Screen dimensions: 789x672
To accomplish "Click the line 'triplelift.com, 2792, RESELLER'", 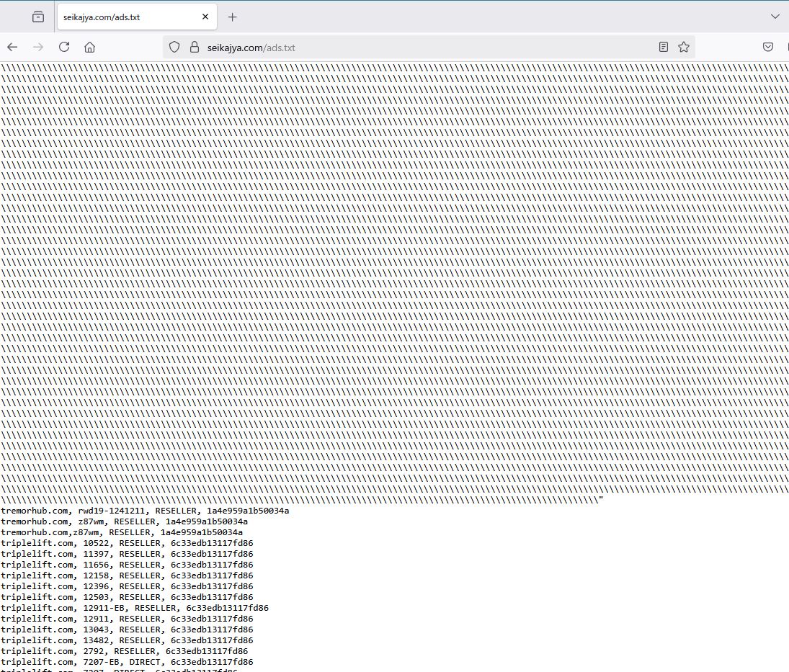I will tap(124, 651).
